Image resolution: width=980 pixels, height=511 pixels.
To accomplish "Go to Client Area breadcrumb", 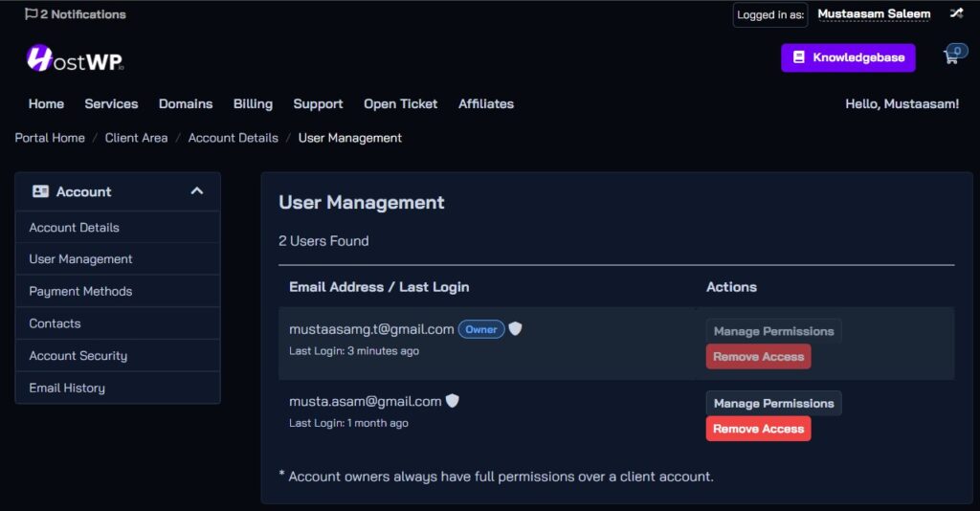I will click(136, 138).
